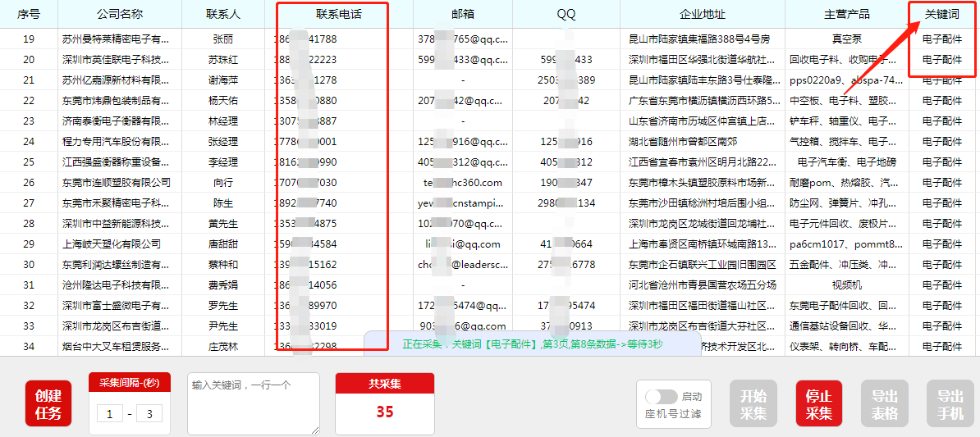The height and width of the screenshot is (437, 980).
Task: Click the row number 30 cell
Action: [x=29, y=265]
